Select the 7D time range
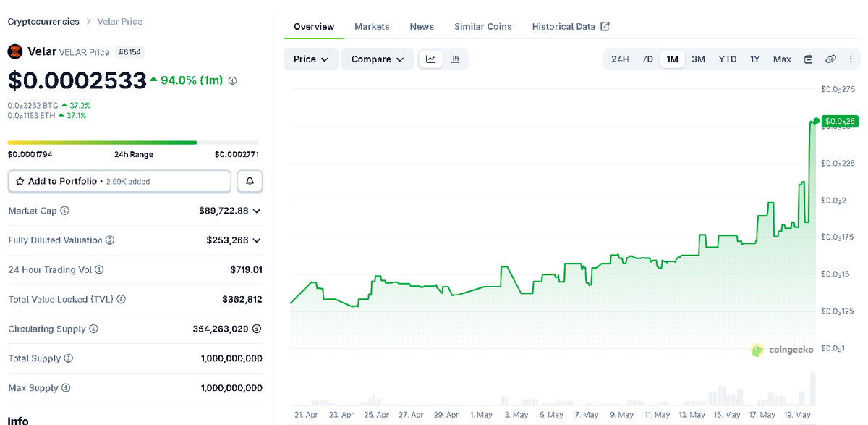The width and height of the screenshot is (868, 425). 647,59
